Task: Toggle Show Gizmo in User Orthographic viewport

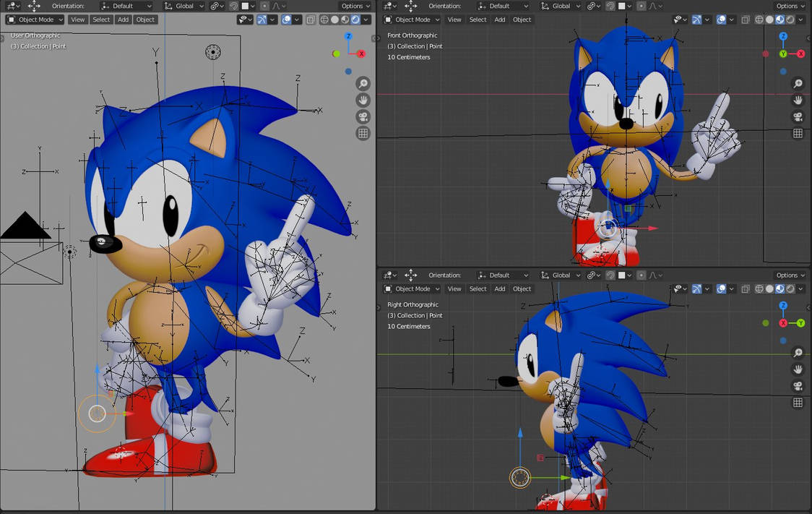Action: click(262, 20)
